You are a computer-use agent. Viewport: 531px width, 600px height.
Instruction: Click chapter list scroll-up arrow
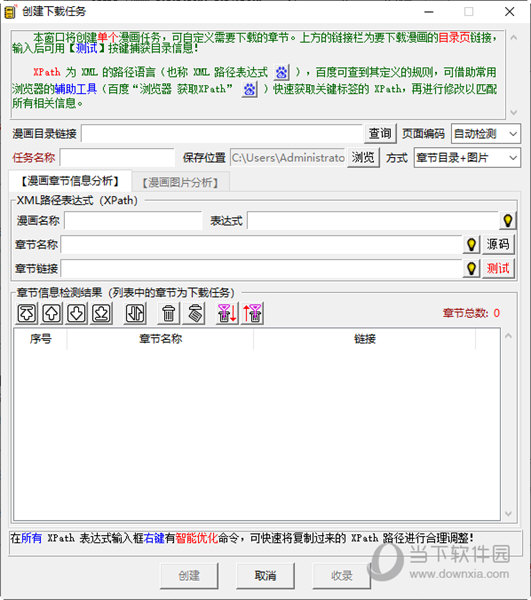pos(508,336)
